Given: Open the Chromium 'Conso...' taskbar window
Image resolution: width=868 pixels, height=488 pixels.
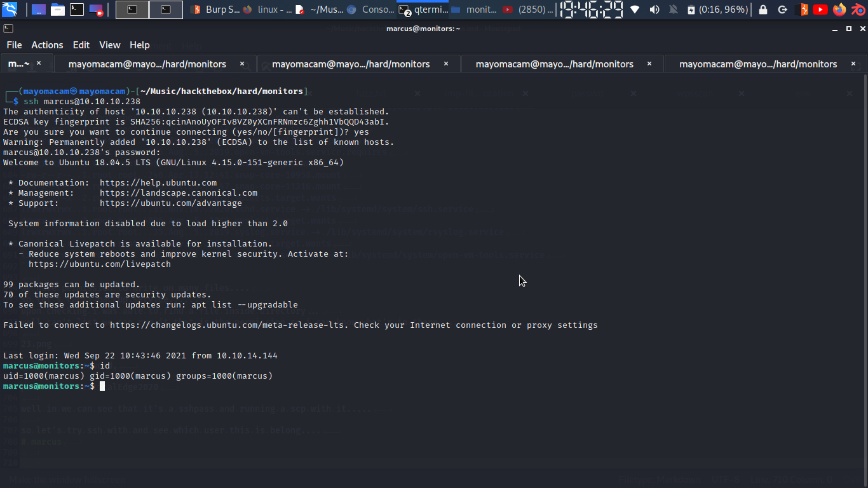Looking at the screenshot, I should pyautogui.click(x=370, y=10).
